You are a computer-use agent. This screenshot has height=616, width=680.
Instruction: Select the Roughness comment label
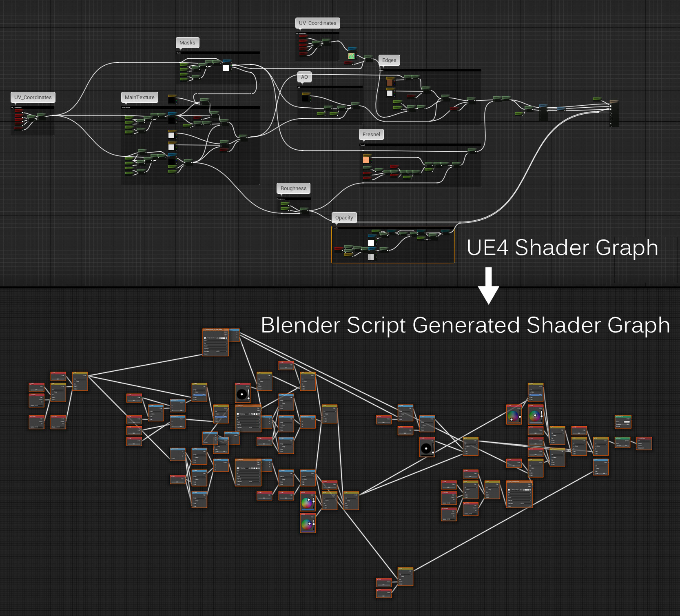coord(293,188)
